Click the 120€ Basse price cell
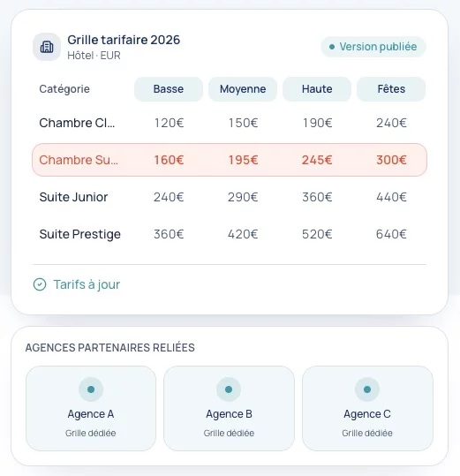Image resolution: width=460 pixels, height=476 pixels. pos(169,123)
